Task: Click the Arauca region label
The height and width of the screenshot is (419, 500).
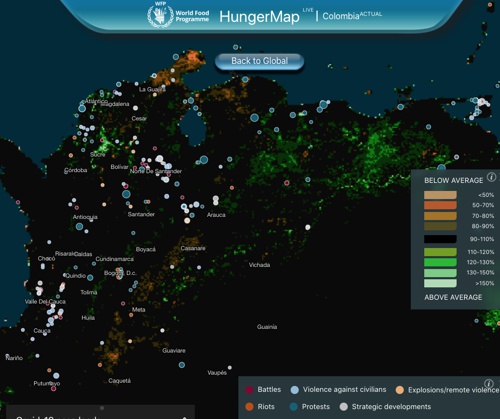Action: (216, 215)
